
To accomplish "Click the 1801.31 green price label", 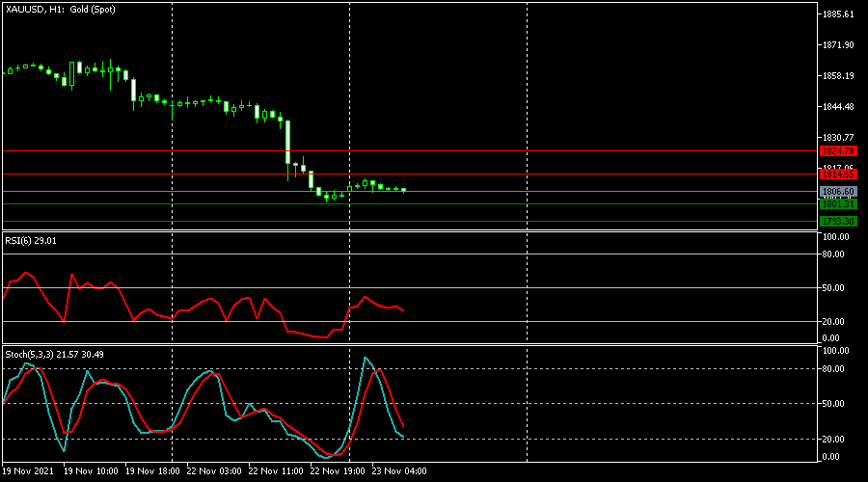I will click(838, 204).
